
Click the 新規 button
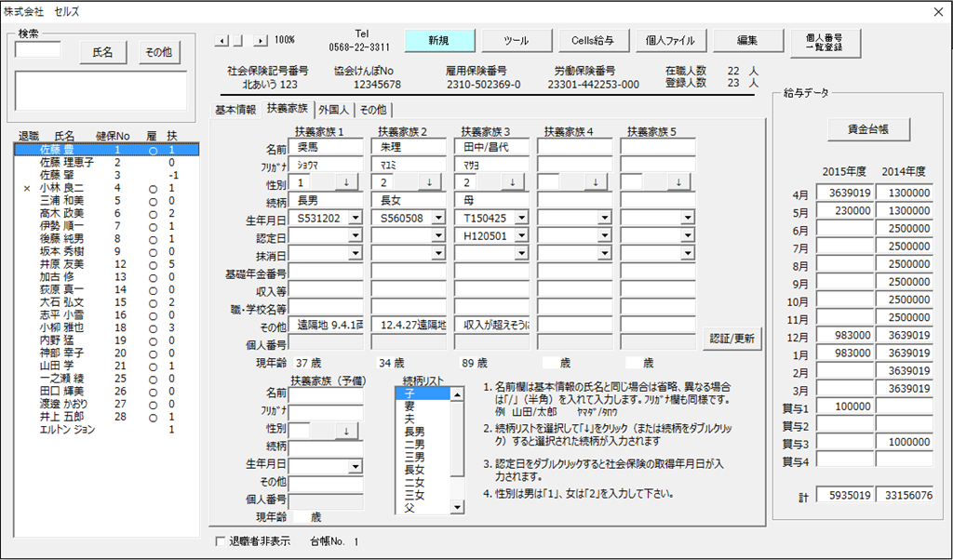pyautogui.click(x=438, y=41)
